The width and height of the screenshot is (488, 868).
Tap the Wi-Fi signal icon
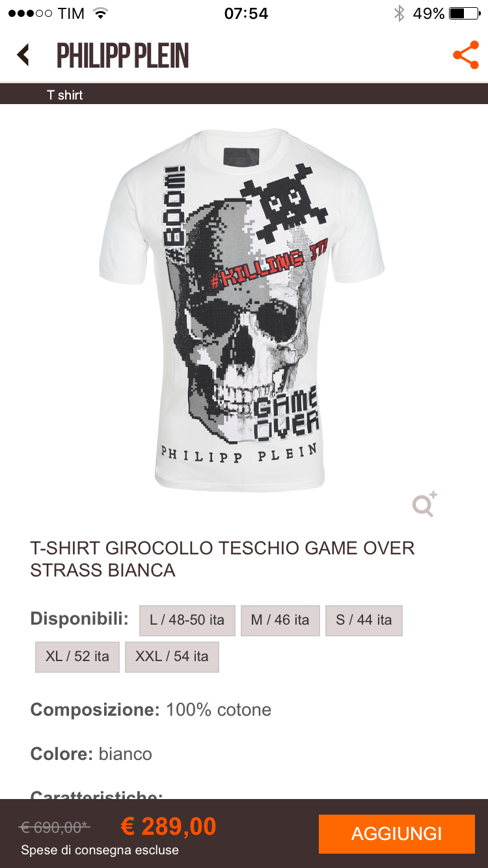(x=100, y=13)
